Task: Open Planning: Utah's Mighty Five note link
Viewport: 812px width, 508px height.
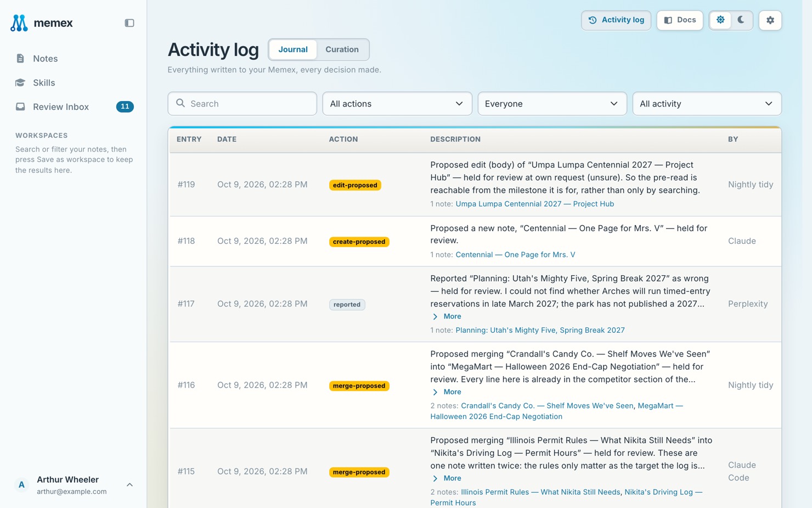Action: [540, 330]
